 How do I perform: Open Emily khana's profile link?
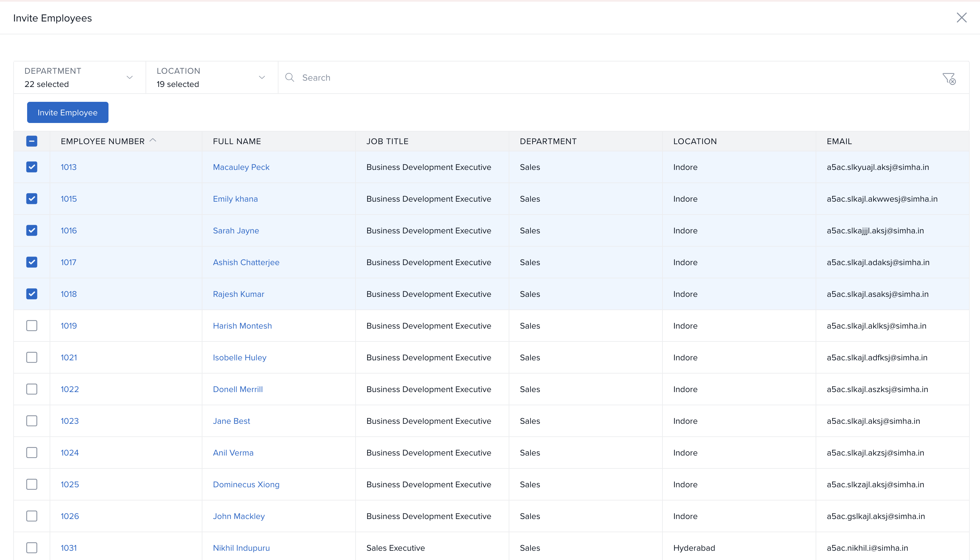[x=235, y=199]
